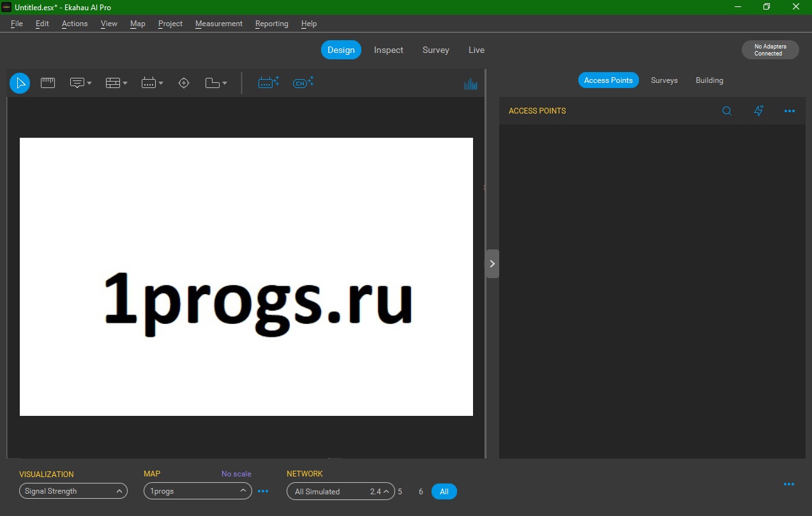Toggle the 5 GHz band filter
The image size is (812, 516).
400,492
